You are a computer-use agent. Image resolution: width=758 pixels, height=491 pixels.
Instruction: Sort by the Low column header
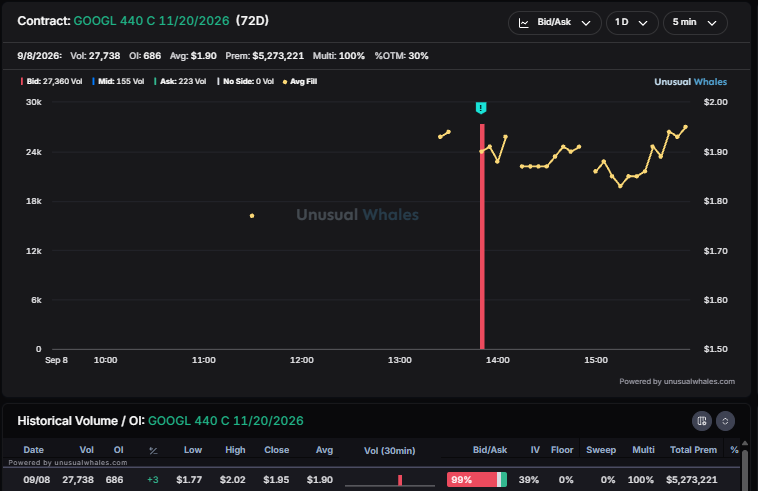click(x=193, y=450)
